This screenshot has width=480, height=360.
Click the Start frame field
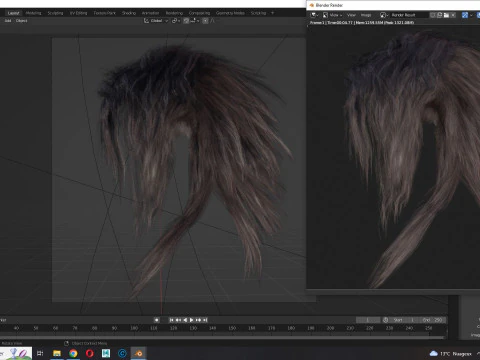pos(404,320)
